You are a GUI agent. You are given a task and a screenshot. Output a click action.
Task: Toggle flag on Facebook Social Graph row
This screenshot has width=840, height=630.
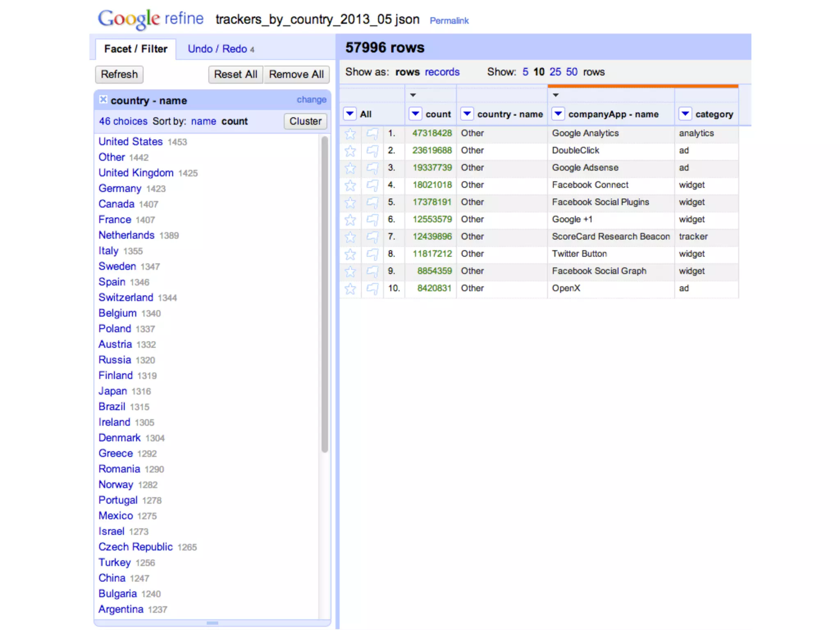pyautogui.click(x=372, y=272)
